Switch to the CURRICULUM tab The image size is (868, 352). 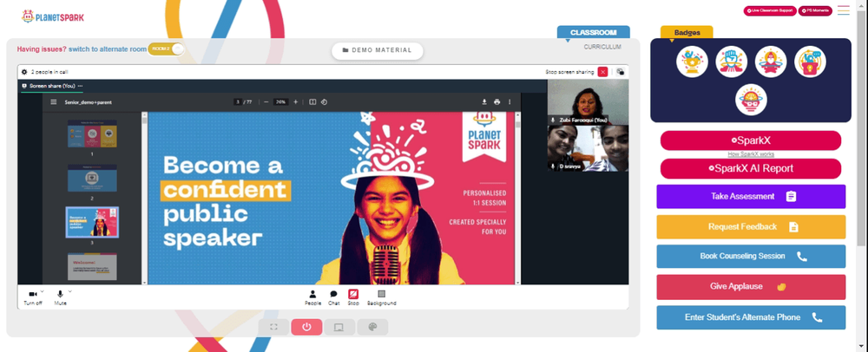tap(602, 47)
